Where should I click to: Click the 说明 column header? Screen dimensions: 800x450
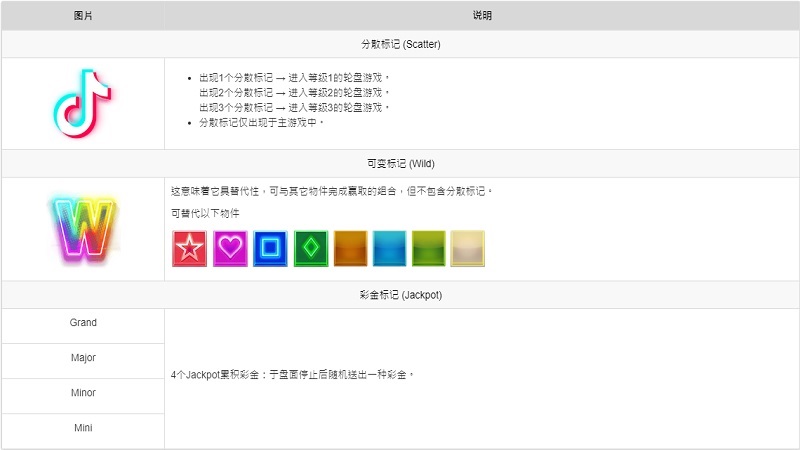pyautogui.click(x=482, y=15)
